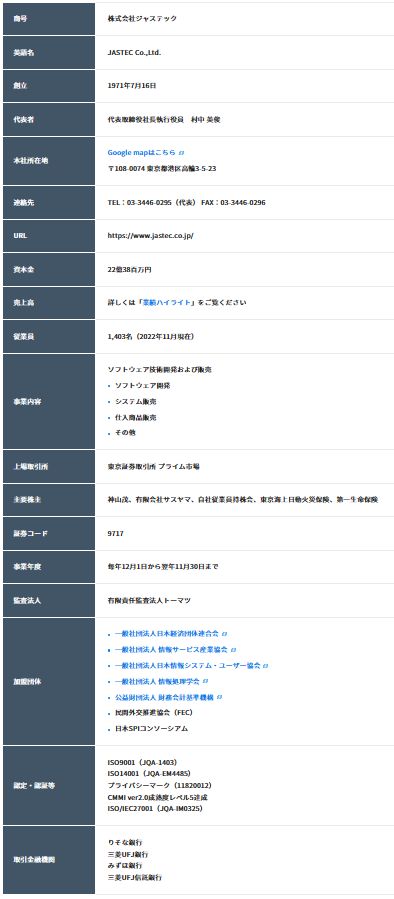Screen dimensions: 394x899
Task: Click capital value 22億38百万円
Action: pos(130,269)
